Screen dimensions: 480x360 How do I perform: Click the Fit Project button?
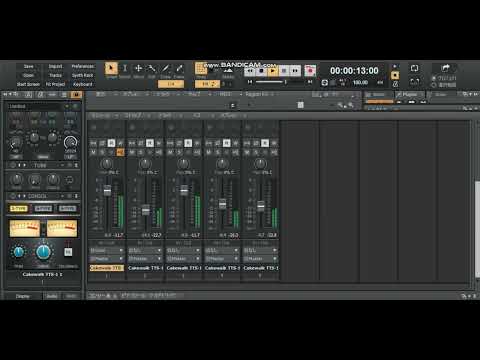pyautogui.click(x=55, y=84)
